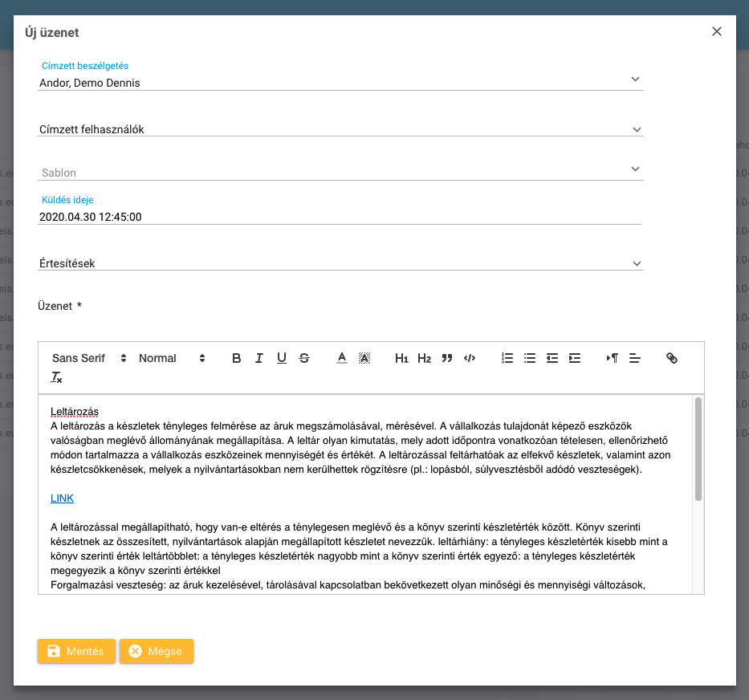749x700 pixels.
Task: Apply Heading 2 style
Action: pyautogui.click(x=424, y=358)
